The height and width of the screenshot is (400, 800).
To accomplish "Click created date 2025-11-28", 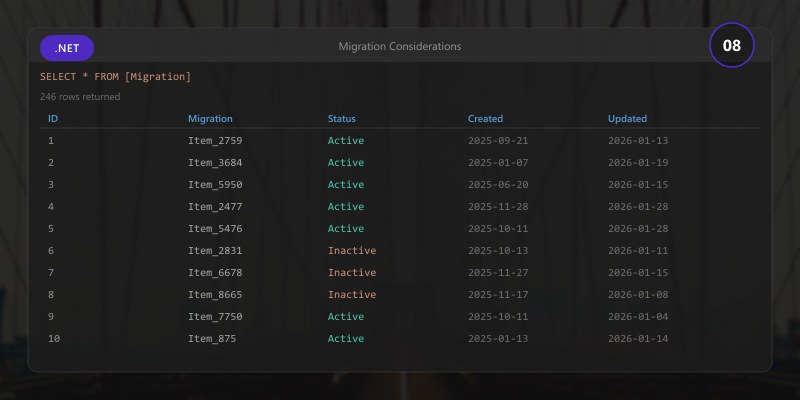I will 498,206.
